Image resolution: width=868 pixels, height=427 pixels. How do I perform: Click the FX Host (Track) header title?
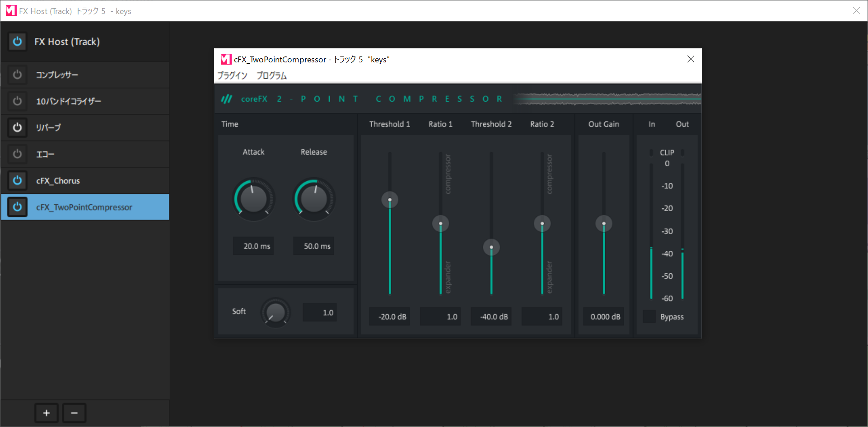pos(67,42)
